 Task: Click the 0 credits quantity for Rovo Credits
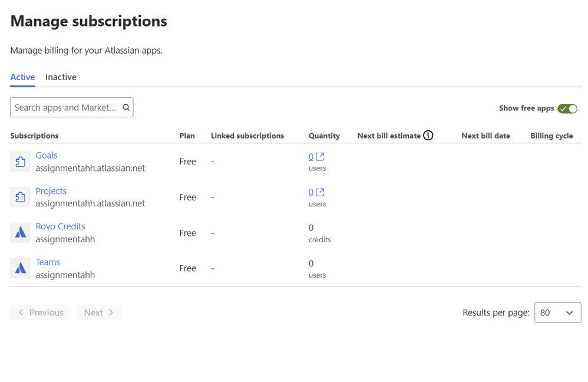(x=319, y=233)
